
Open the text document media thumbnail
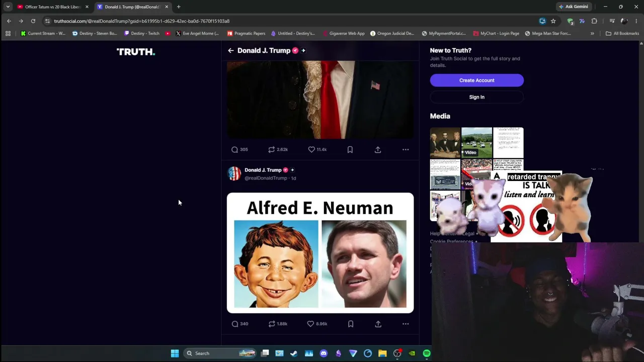[x=508, y=143]
